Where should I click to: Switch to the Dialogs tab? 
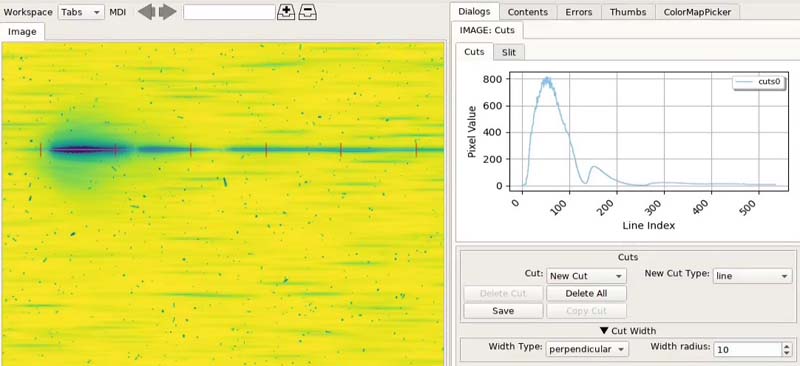474,12
